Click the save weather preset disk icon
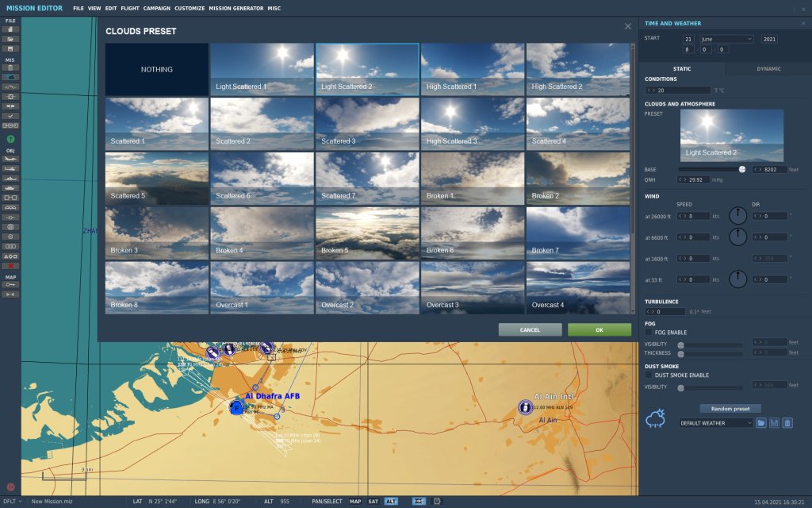This screenshot has height=508, width=812. 775,423
